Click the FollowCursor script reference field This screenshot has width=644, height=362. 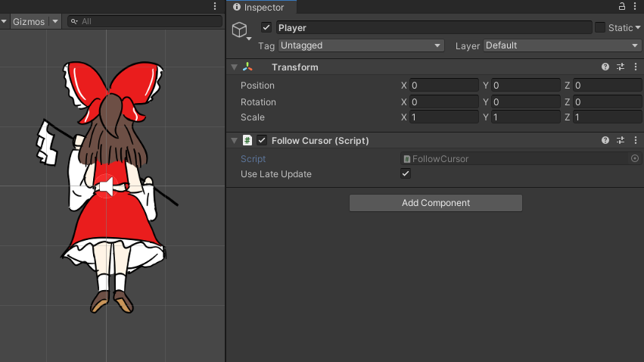(x=521, y=158)
